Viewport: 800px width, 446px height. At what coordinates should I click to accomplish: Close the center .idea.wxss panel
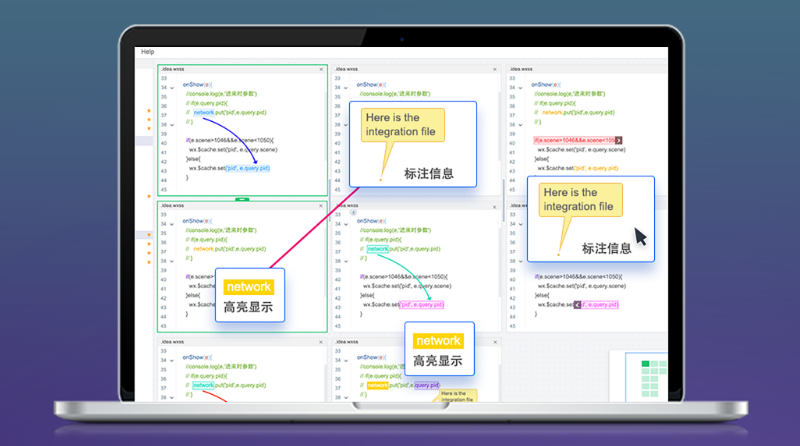496,206
